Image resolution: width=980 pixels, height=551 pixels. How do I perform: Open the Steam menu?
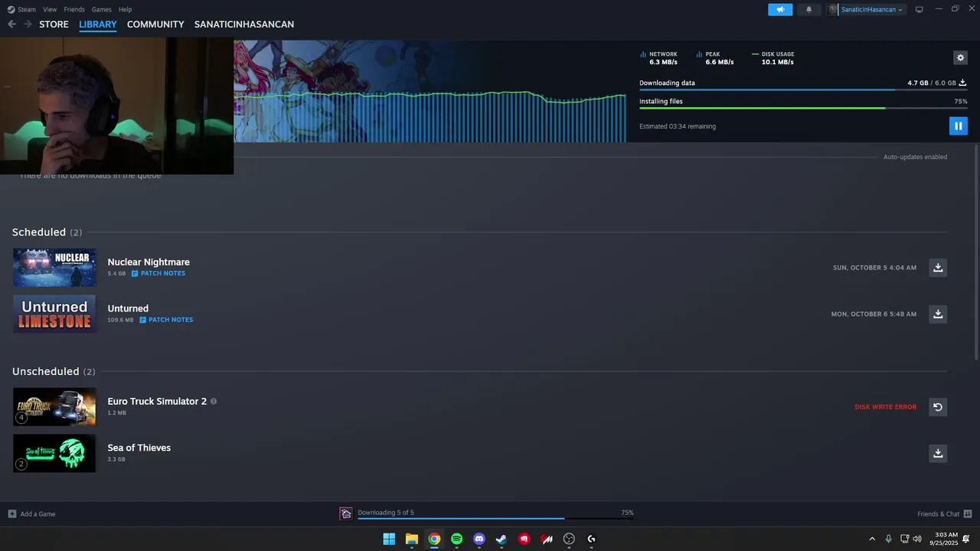click(x=21, y=9)
